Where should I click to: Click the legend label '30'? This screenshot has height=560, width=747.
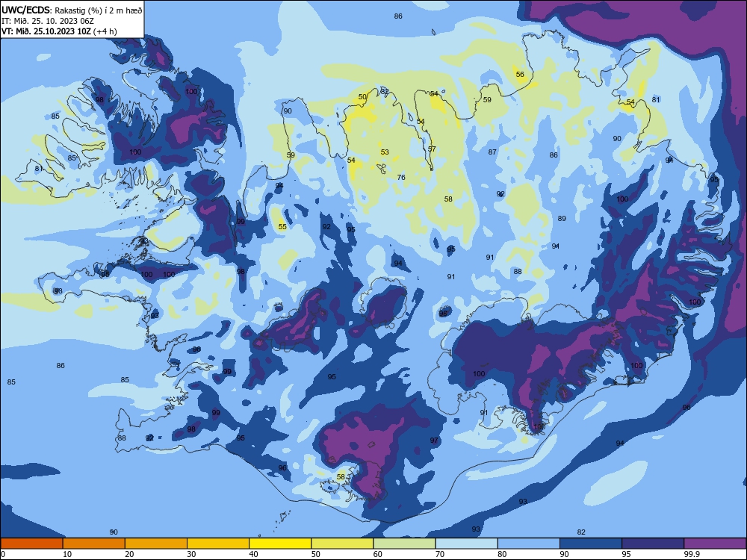[x=191, y=554]
